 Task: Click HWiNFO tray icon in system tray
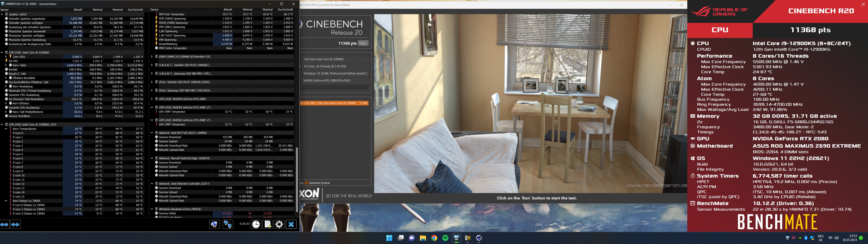(x=787, y=238)
